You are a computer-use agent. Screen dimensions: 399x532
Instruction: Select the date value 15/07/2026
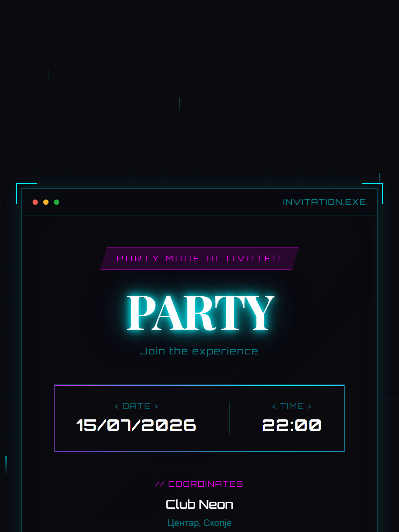(136, 425)
